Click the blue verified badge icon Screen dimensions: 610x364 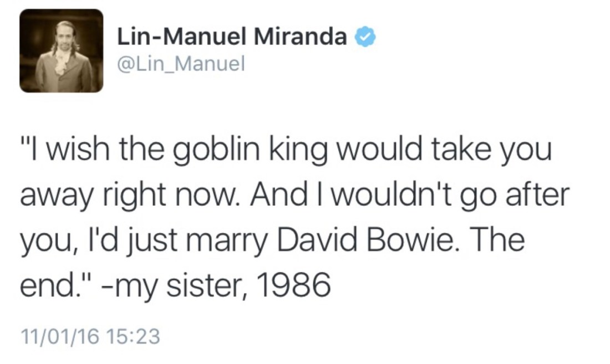pyautogui.click(x=366, y=38)
